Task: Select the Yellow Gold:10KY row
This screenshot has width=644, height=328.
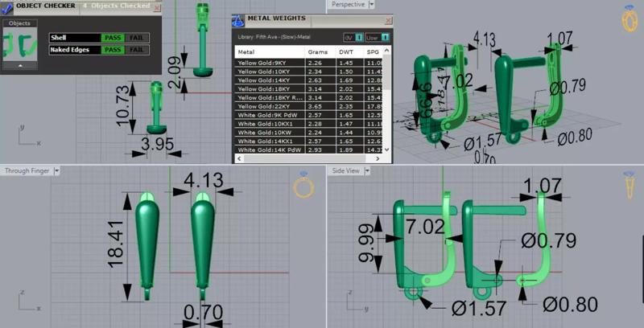Action: pos(309,72)
